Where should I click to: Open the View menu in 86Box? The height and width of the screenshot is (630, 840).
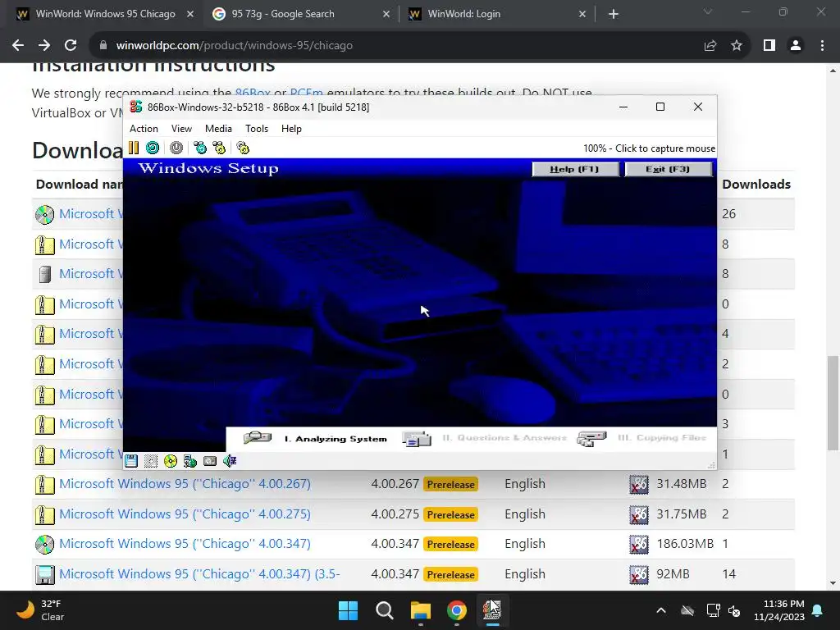181,129
